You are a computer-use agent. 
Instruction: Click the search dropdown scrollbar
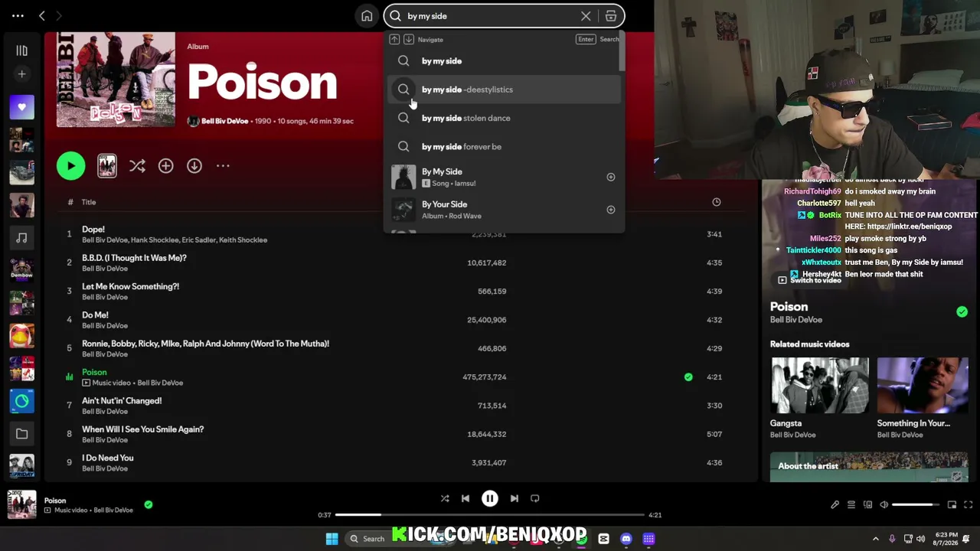622,52
